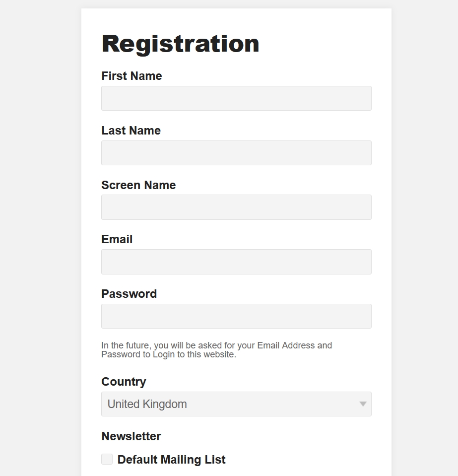Click the Last Name label
This screenshot has width=458, height=476.
(x=131, y=131)
